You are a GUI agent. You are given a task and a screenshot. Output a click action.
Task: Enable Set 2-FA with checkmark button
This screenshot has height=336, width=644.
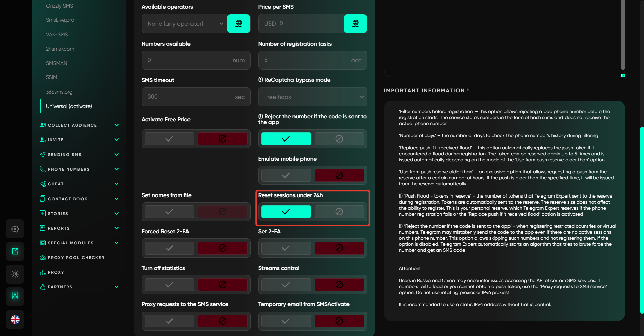click(x=286, y=248)
